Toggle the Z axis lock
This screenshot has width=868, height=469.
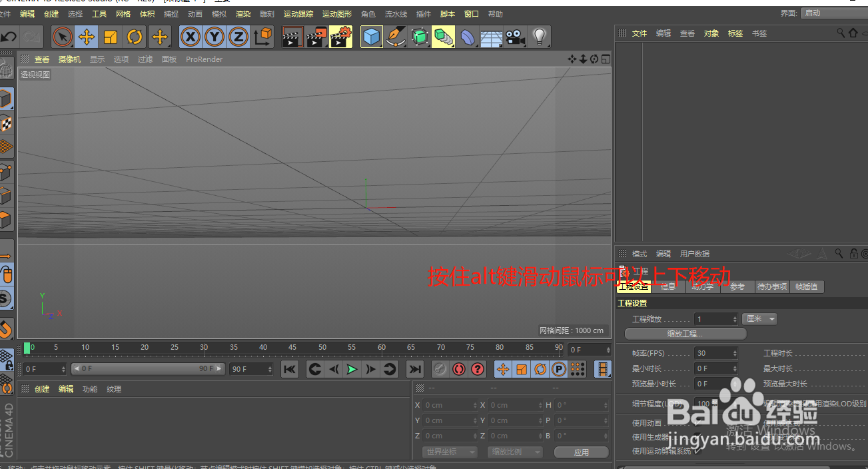point(238,37)
